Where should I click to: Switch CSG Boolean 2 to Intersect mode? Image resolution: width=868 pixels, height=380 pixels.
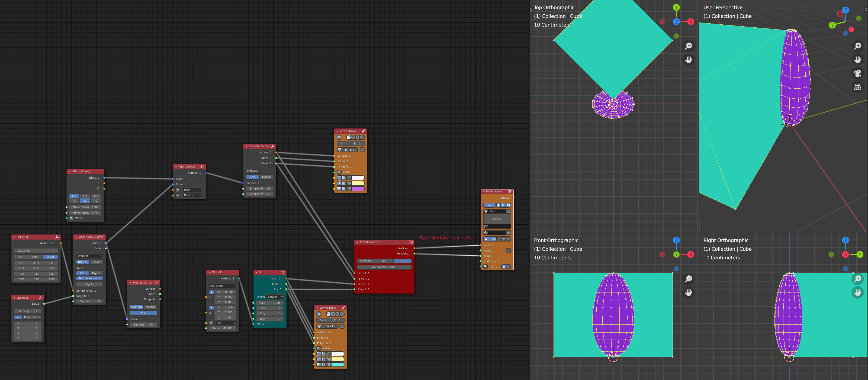(366, 261)
